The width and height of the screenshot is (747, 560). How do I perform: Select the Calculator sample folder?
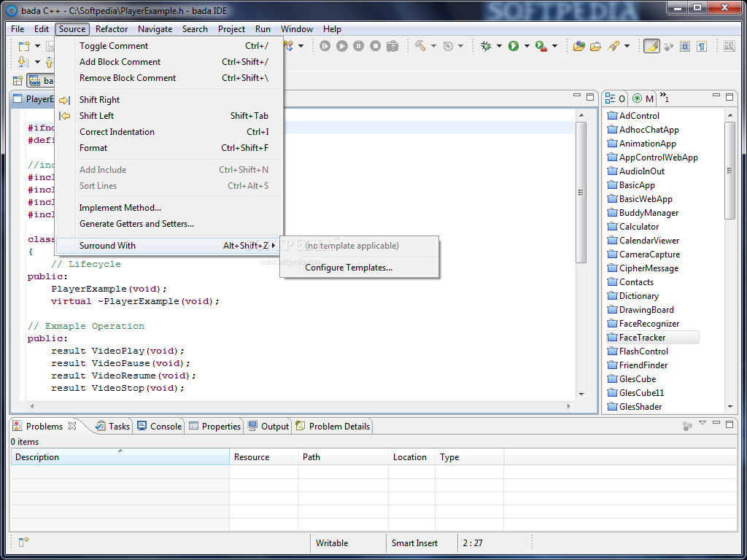[x=633, y=227]
